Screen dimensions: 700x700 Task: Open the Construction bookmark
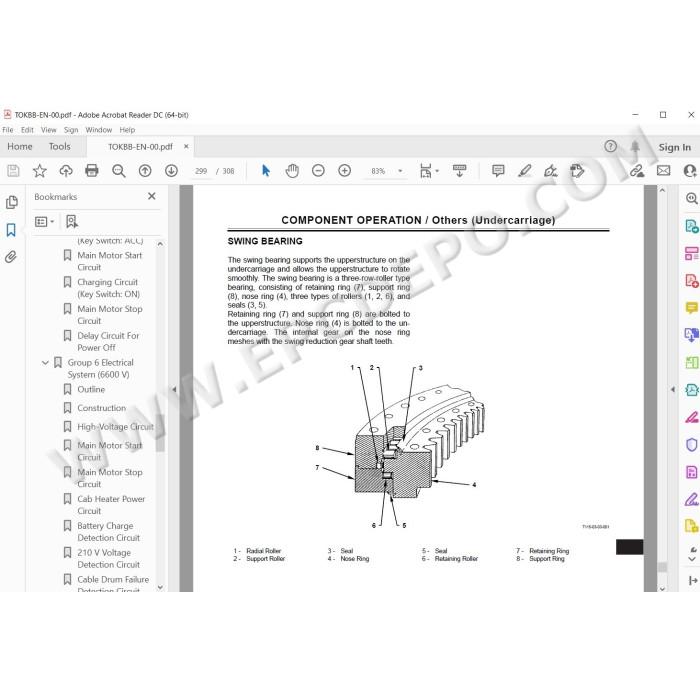point(101,408)
